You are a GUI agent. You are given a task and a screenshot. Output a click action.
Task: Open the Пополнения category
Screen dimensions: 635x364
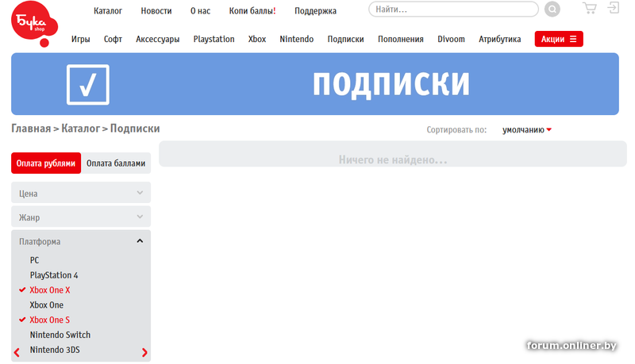401,39
